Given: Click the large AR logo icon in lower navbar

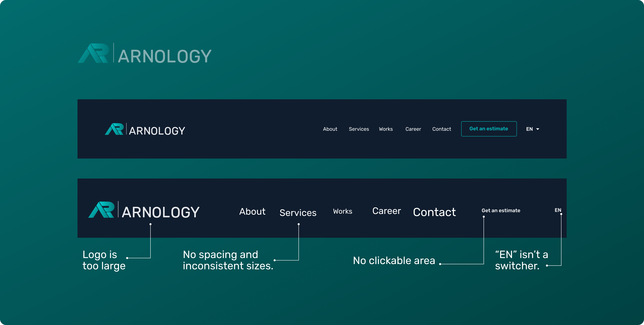Looking at the screenshot, I should tap(102, 210).
